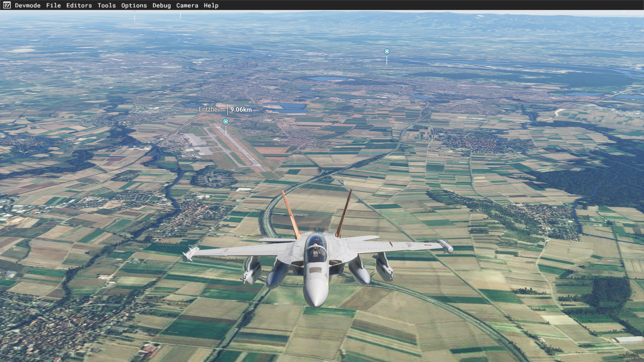The width and height of the screenshot is (644, 362).
Task: Click the Entzheim location label
Action: pos(211,109)
